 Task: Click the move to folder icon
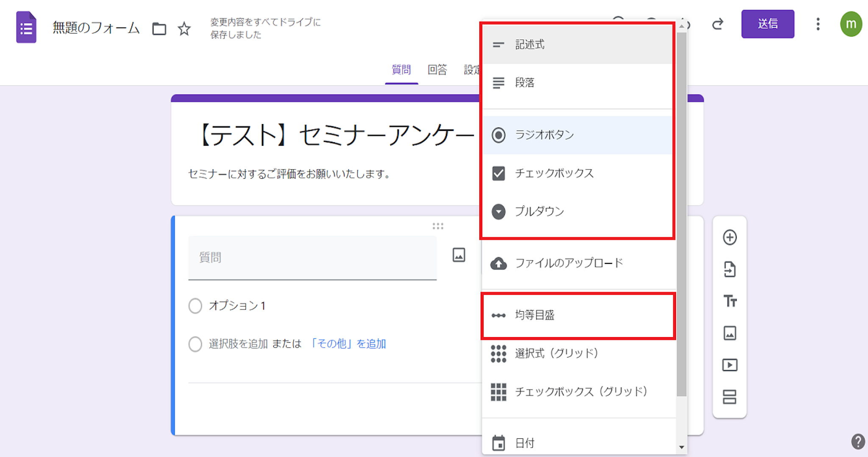[159, 29]
